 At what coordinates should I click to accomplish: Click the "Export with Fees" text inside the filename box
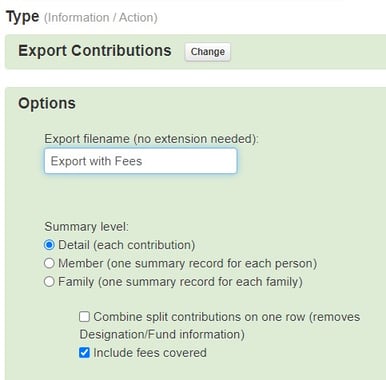[x=96, y=161]
